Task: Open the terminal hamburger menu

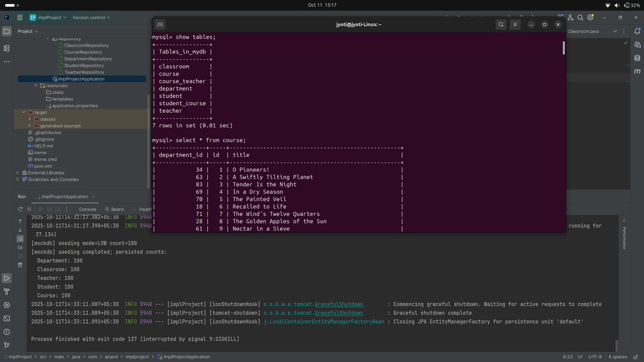Action: pos(515,24)
